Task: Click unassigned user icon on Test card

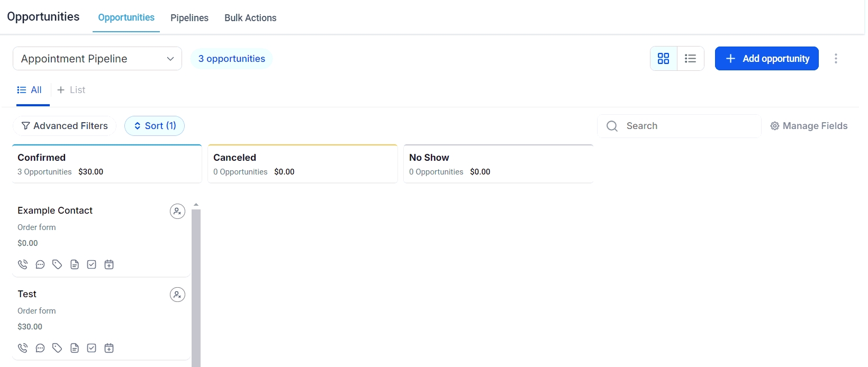Action: (177, 295)
